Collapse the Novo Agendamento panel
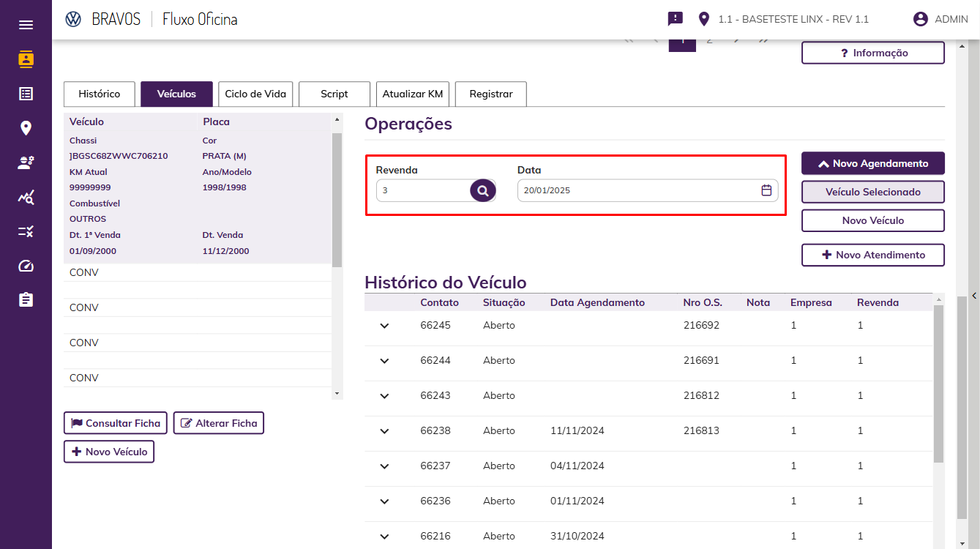Image resolution: width=980 pixels, height=549 pixels. [x=872, y=163]
